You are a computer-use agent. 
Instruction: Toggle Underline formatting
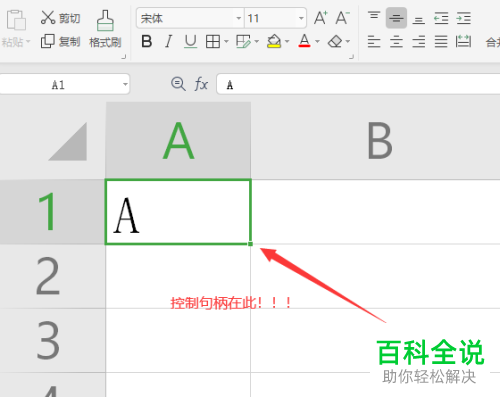(x=191, y=42)
